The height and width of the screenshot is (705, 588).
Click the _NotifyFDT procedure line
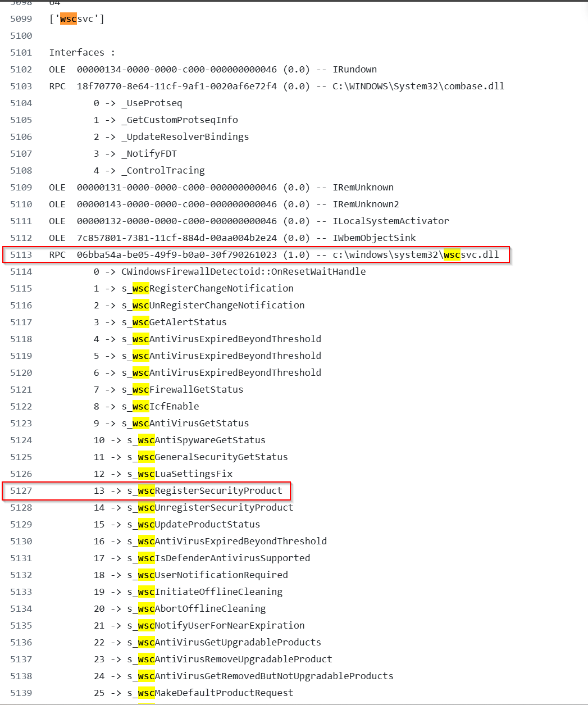[x=135, y=153]
